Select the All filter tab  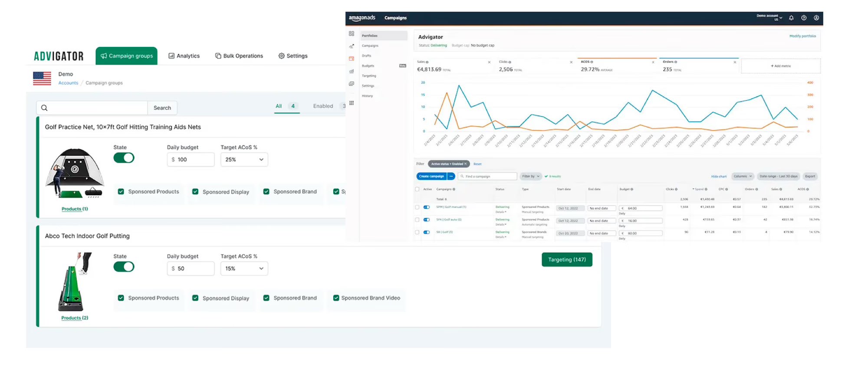pos(287,106)
